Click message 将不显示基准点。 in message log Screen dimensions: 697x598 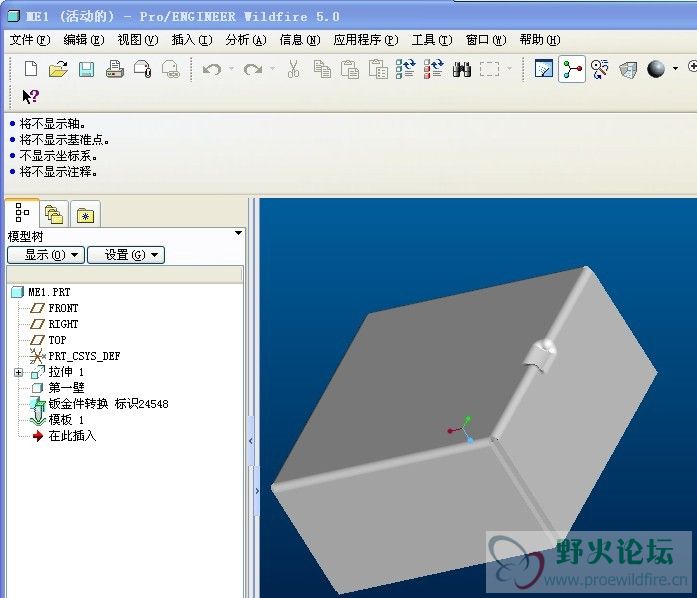[x=64, y=140]
